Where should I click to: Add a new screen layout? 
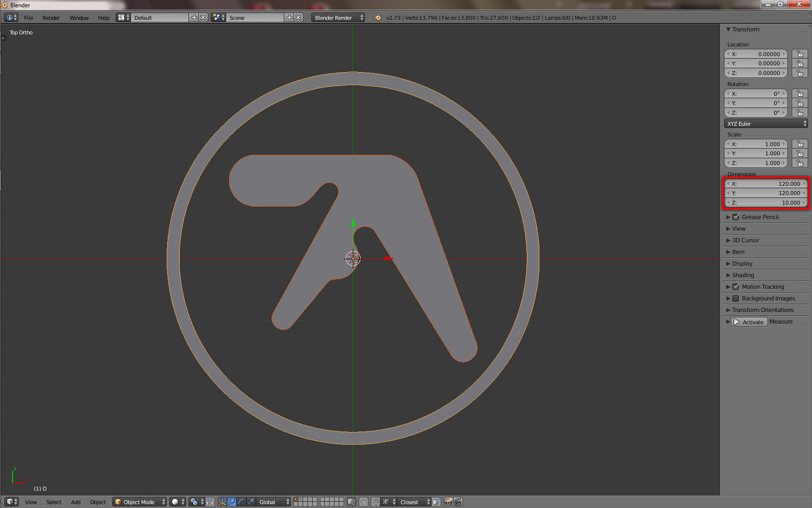194,17
